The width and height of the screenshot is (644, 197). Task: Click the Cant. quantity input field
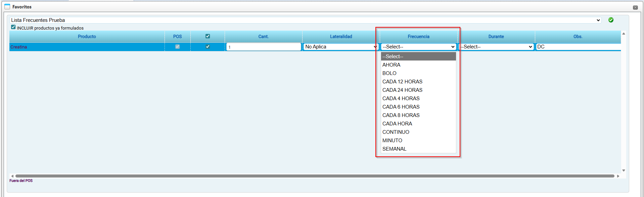(x=264, y=47)
